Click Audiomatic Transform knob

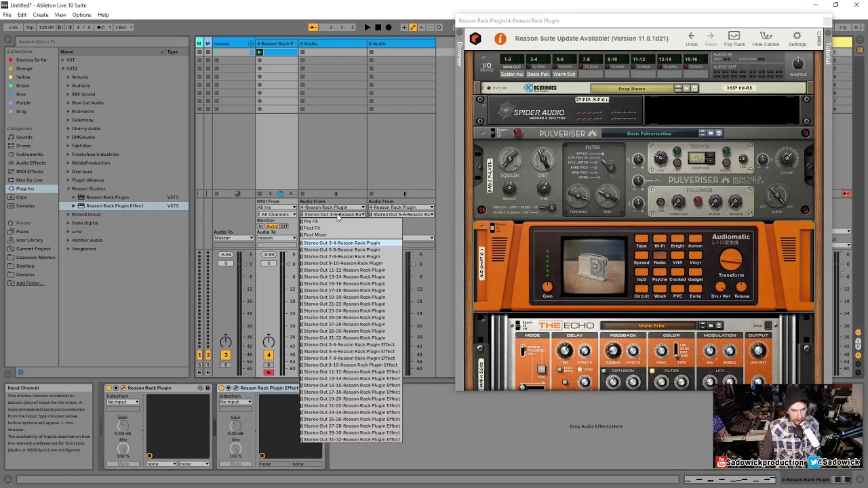730,260
